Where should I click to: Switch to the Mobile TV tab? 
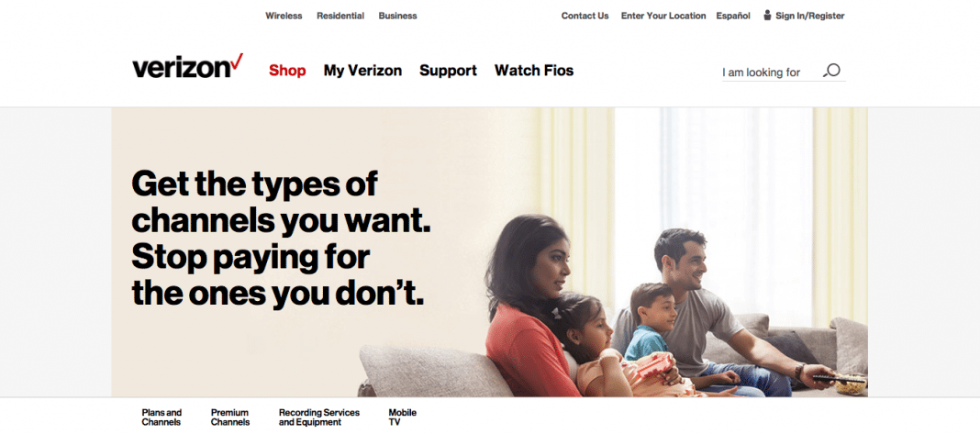[403, 417]
